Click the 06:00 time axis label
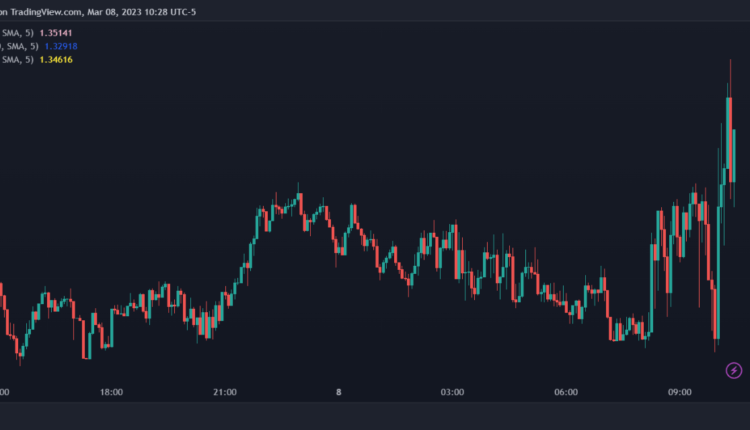750x430 pixels. 566,393
